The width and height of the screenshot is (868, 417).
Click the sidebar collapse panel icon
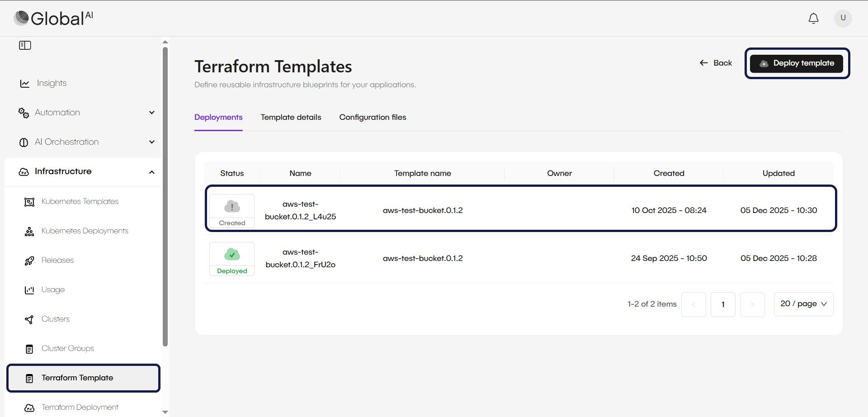(x=25, y=45)
